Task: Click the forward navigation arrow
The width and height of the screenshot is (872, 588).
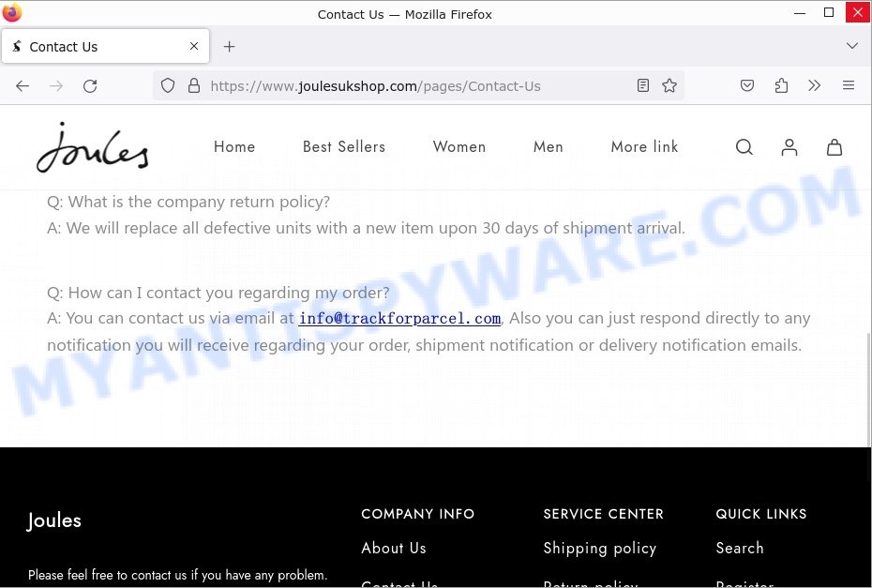Action: click(56, 85)
